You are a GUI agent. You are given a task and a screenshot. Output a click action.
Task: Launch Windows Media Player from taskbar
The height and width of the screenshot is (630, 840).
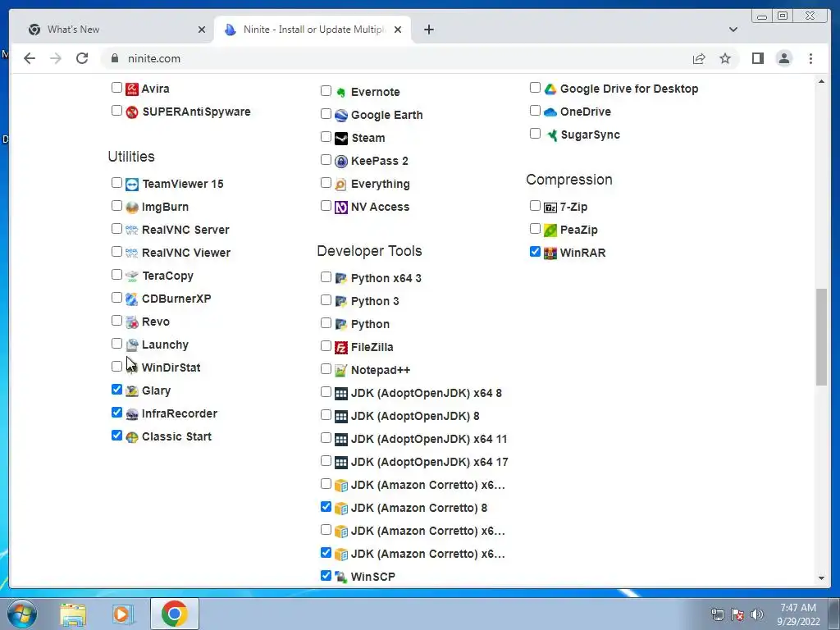pos(123,614)
